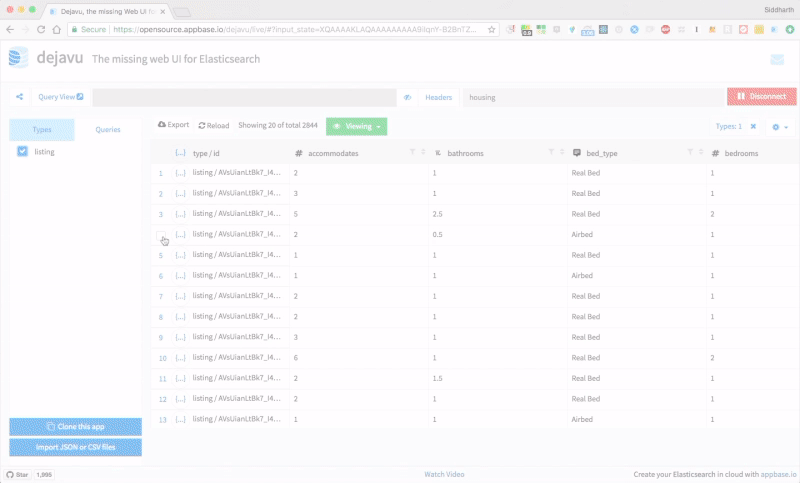The image size is (800, 483).
Task: Click the dejavu database logo
Action: click(x=18, y=57)
